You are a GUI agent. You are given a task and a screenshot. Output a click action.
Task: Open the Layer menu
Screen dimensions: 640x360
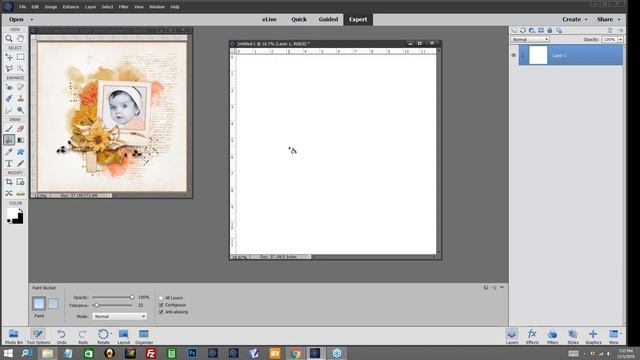pyautogui.click(x=90, y=7)
